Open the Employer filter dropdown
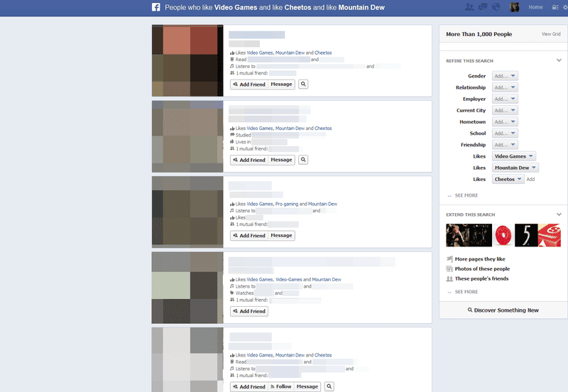 click(x=505, y=99)
